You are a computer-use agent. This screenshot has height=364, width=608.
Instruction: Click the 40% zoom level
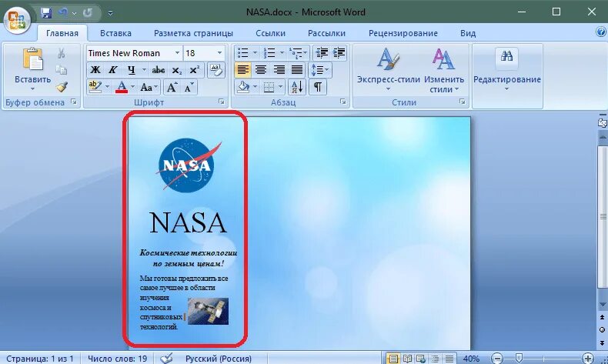pyautogui.click(x=471, y=359)
